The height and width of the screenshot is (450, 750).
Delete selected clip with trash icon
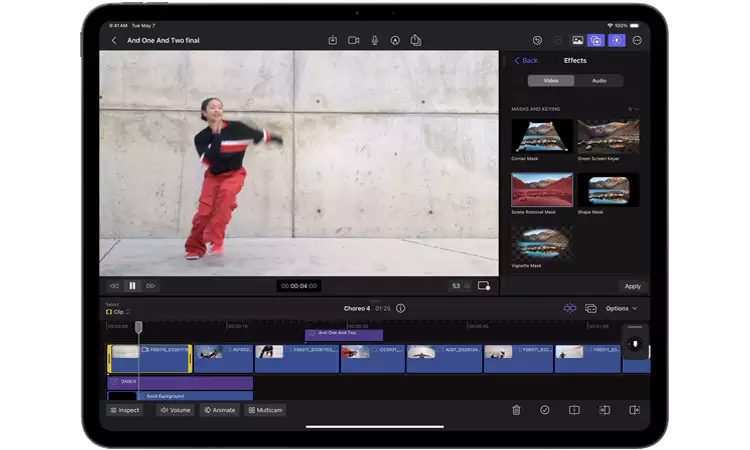pos(516,410)
